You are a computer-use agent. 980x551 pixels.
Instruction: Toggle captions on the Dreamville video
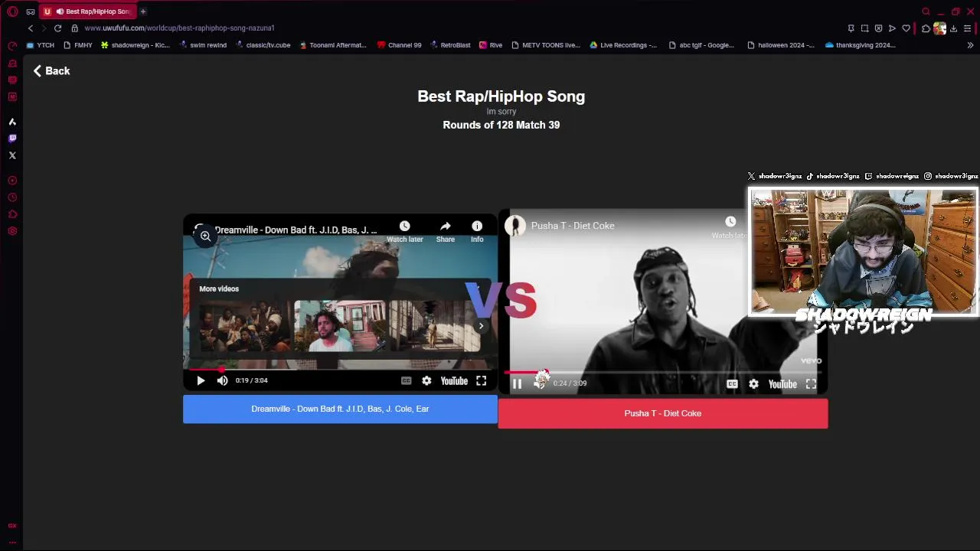pyautogui.click(x=407, y=380)
